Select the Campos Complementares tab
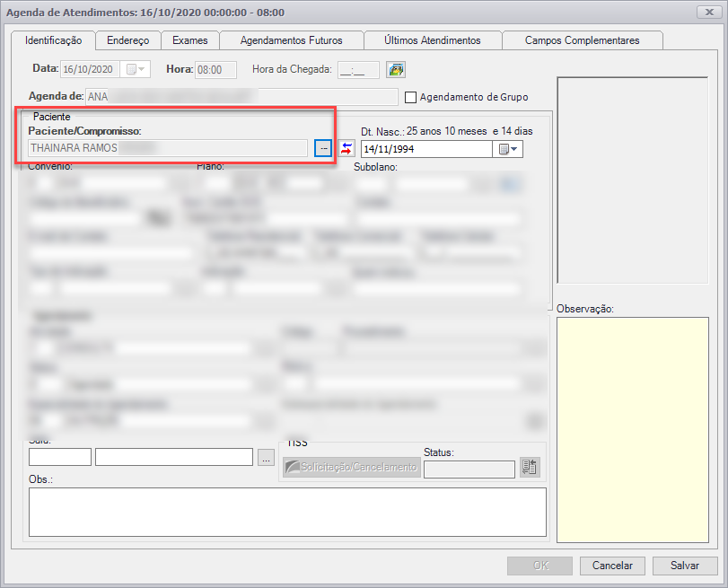The image size is (728, 588). pyautogui.click(x=583, y=40)
